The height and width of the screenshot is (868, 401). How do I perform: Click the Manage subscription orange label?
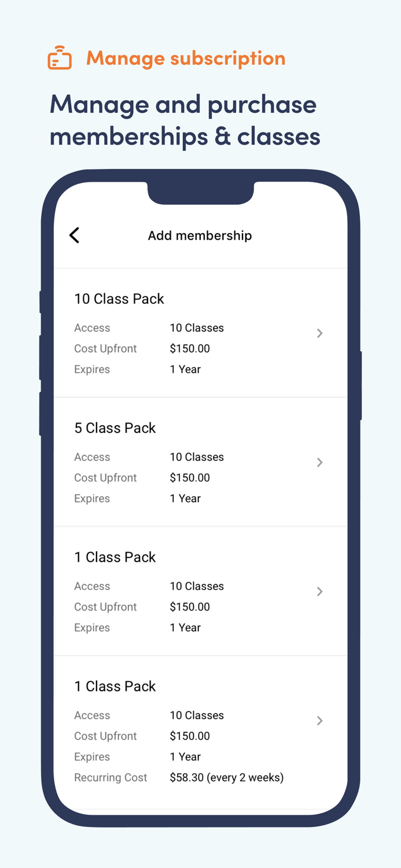pos(186,58)
